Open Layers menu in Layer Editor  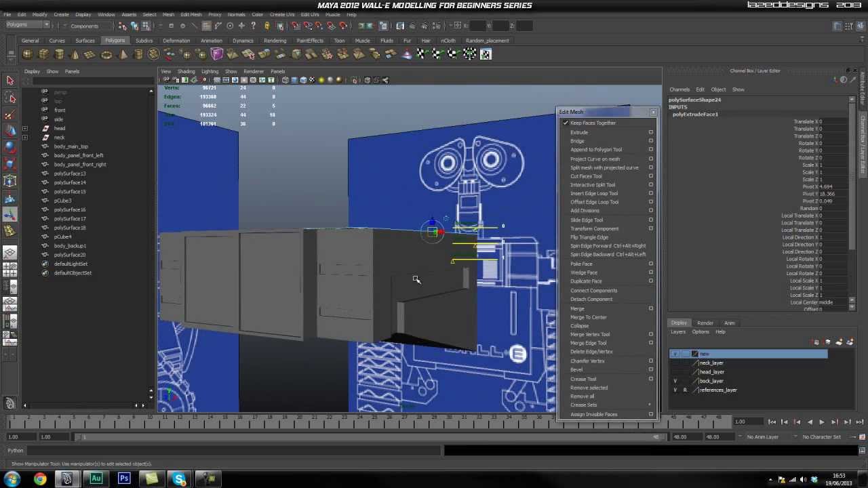[x=678, y=332]
